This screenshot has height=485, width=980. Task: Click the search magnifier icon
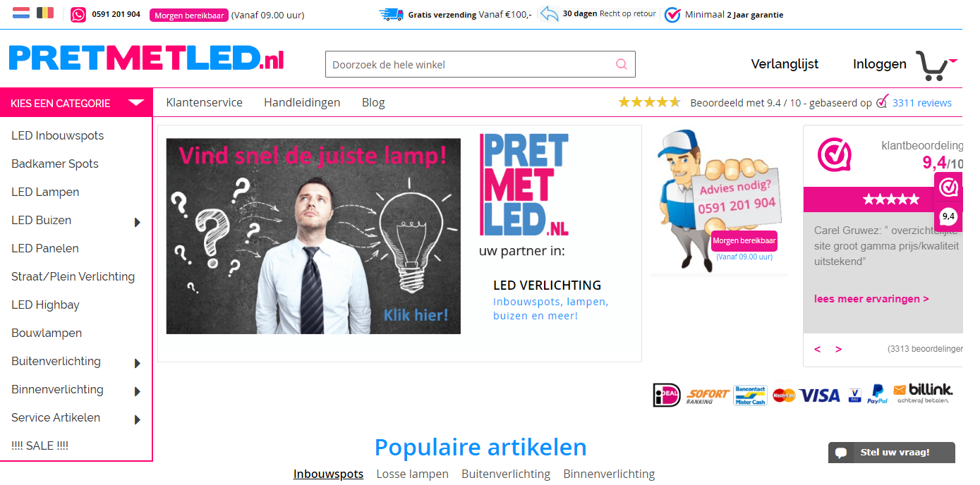click(621, 64)
